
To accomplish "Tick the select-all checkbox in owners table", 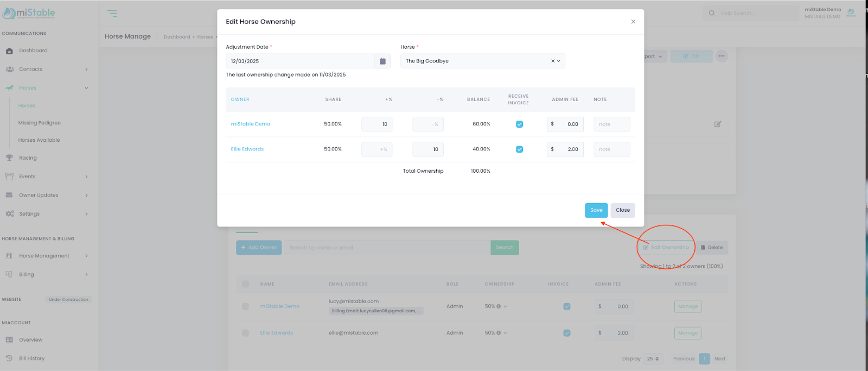I will (245, 284).
